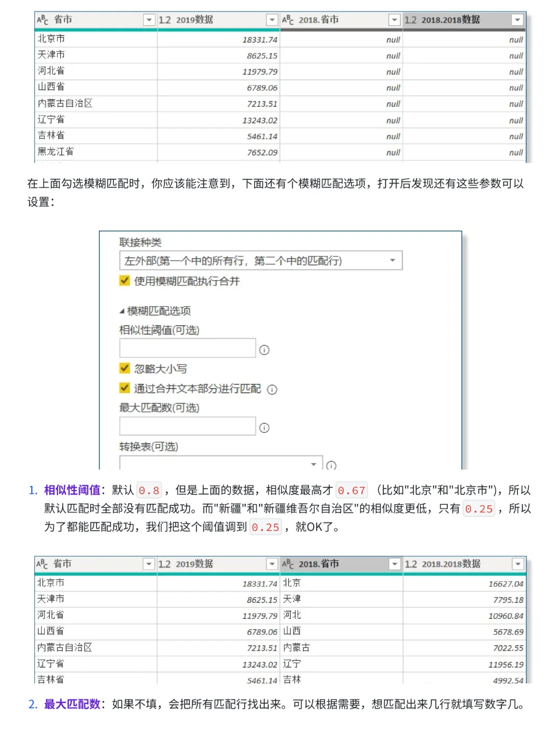Click info icon next to 相似性阈值 field

click(x=264, y=350)
